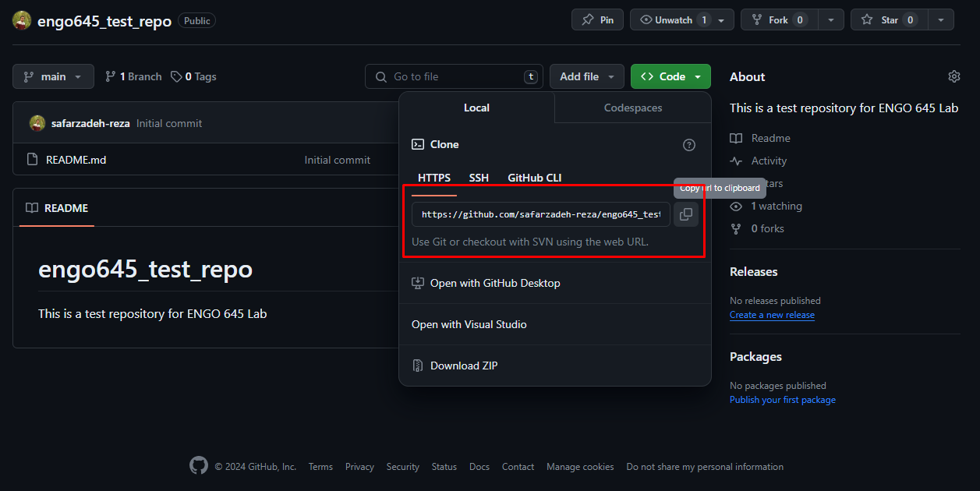Open the 1 Branch link
This screenshot has width=980, height=491.
coord(133,76)
